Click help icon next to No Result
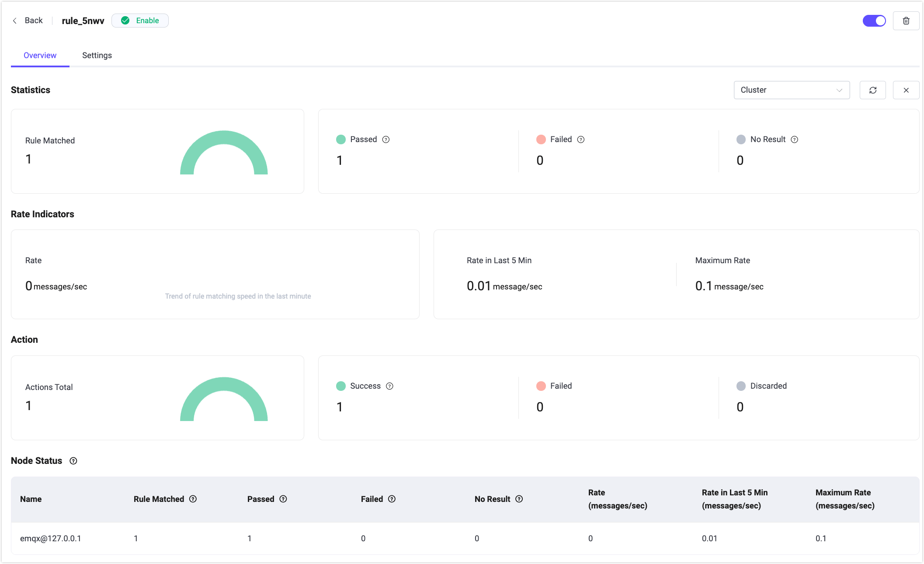Image resolution: width=924 pixels, height=564 pixels. [794, 139]
